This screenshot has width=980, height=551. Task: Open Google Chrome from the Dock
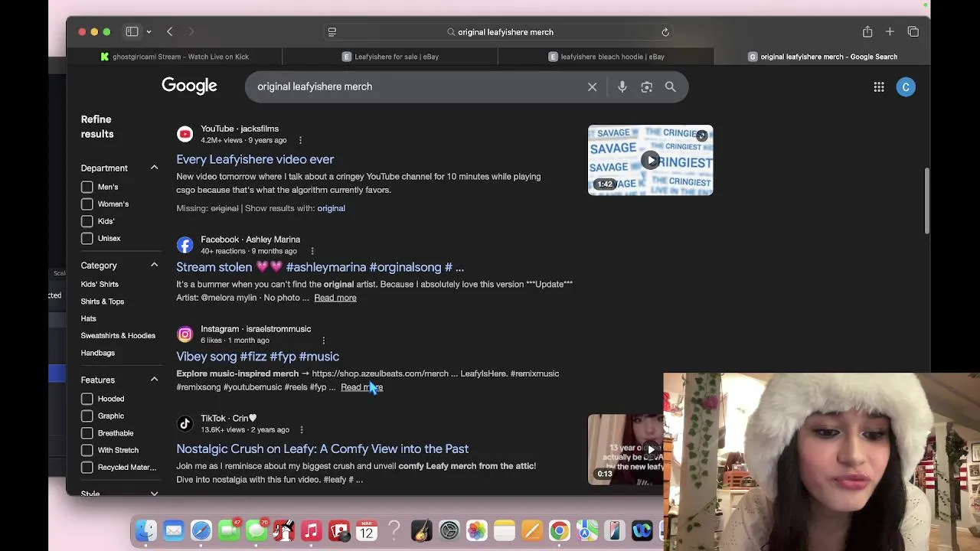click(x=560, y=530)
